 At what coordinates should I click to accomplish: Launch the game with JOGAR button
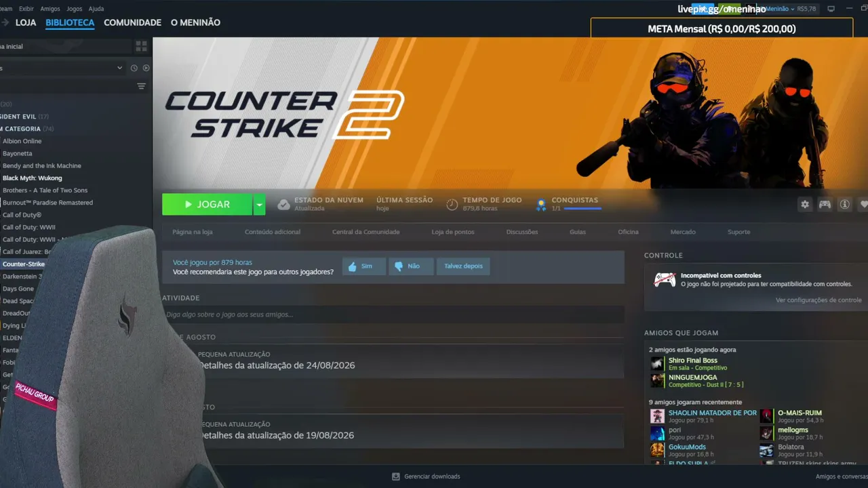click(x=208, y=204)
